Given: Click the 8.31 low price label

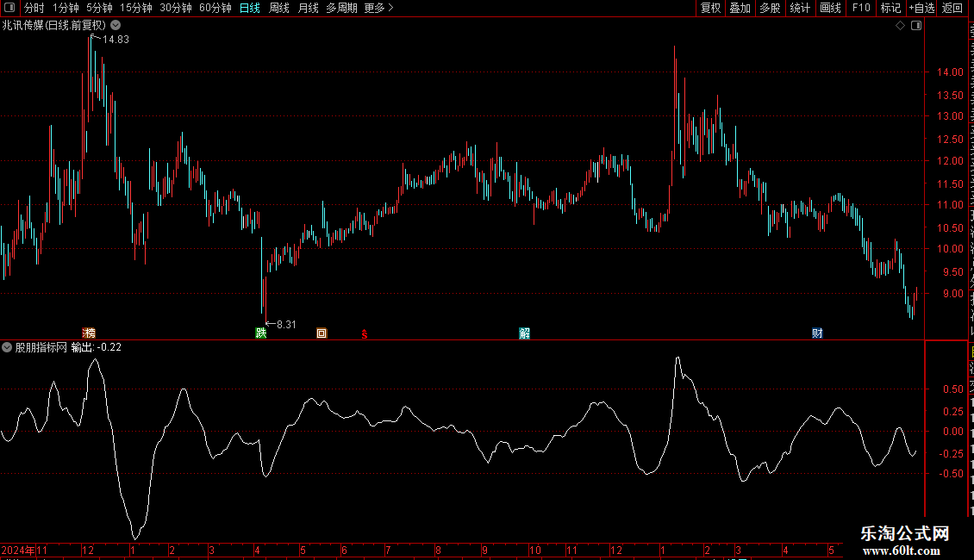Looking at the screenshot, I should point(286,325).
